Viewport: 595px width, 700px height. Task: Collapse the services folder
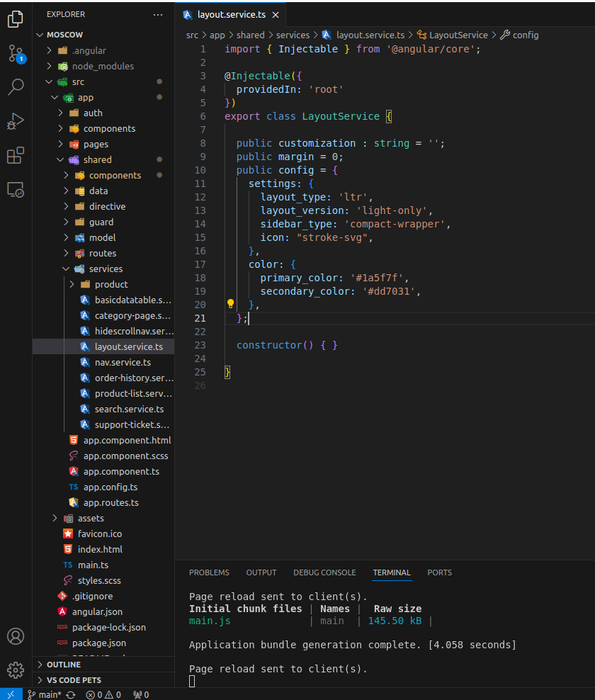click(106, 269)
